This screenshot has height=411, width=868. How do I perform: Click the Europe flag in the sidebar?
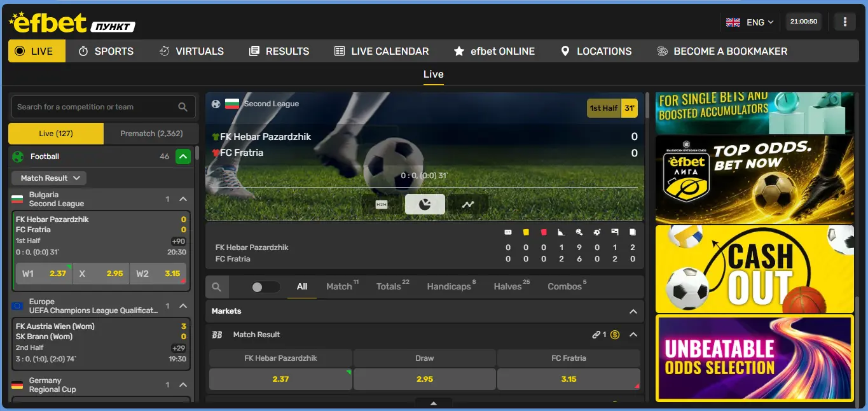coord(18,306)
